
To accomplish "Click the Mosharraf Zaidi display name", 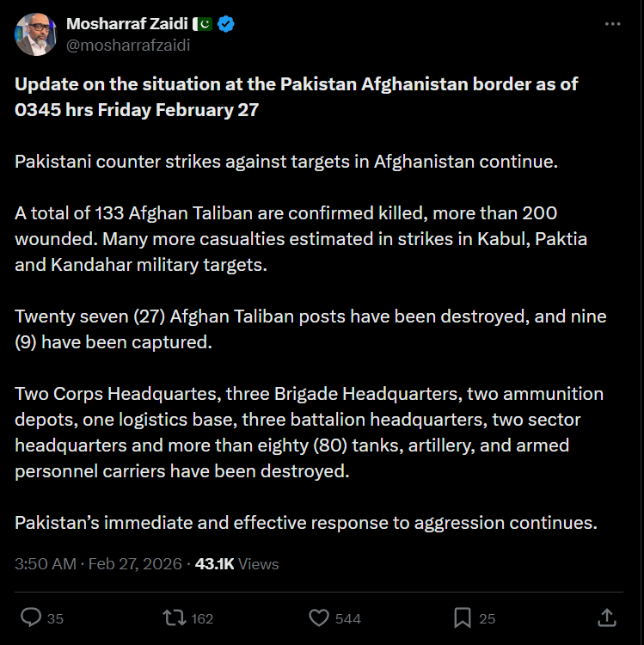I will (x=126, y=24).
